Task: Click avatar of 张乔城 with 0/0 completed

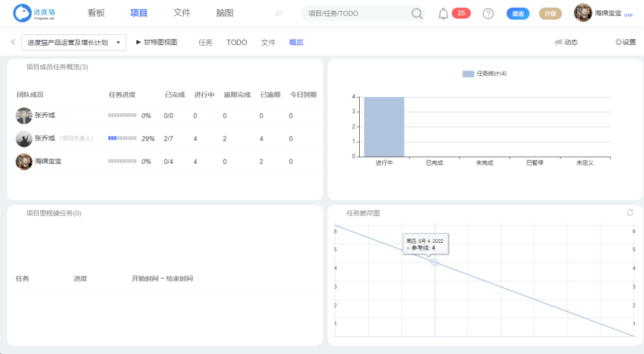Action: (x=24, y=116)
